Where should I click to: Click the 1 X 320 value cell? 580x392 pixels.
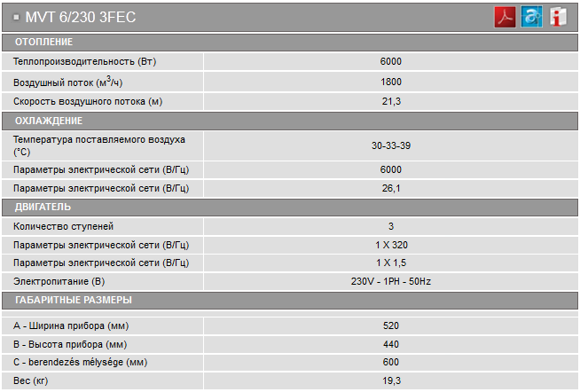(391, 245)
